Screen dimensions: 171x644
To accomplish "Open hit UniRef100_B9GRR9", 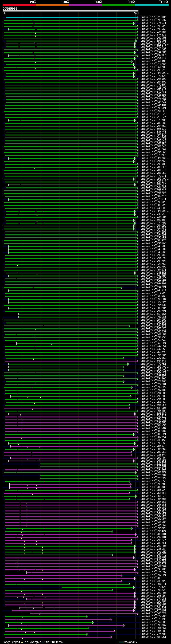I will point(153,26).
